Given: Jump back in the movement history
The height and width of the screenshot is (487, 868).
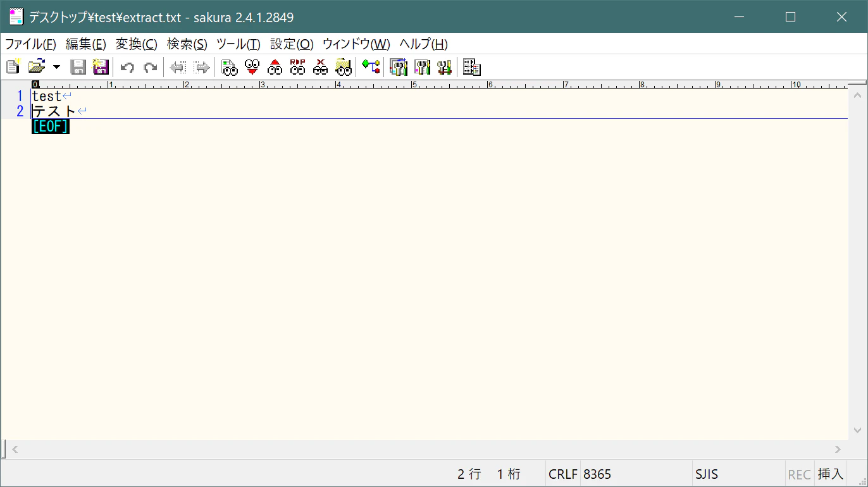Looking at the screenshot, I should [x=178, y=67].
